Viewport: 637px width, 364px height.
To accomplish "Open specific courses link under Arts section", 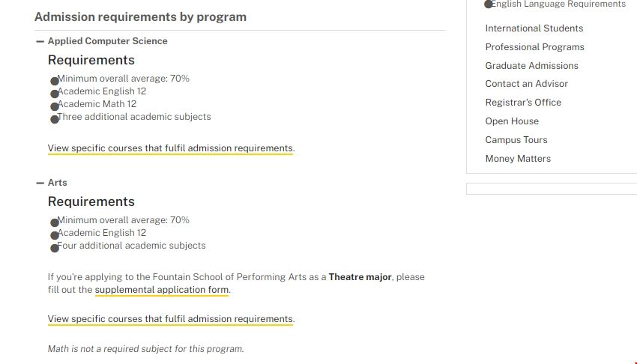I will [170, 319].
